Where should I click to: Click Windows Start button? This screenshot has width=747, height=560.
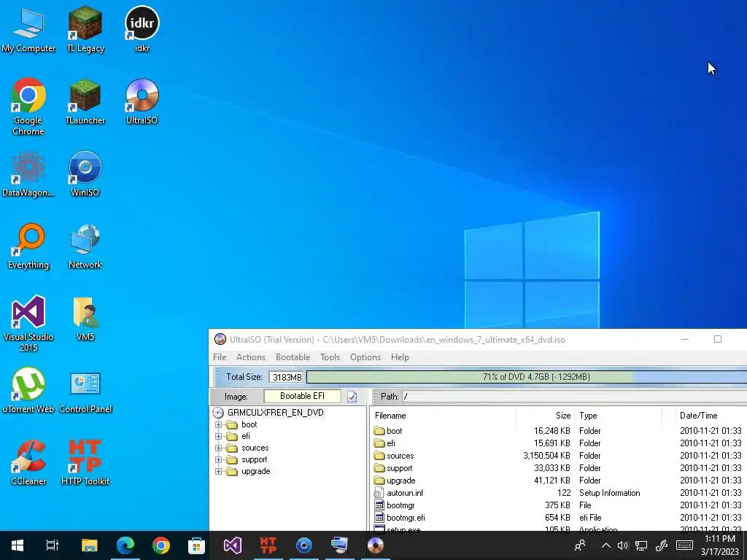tap(18, 545)
